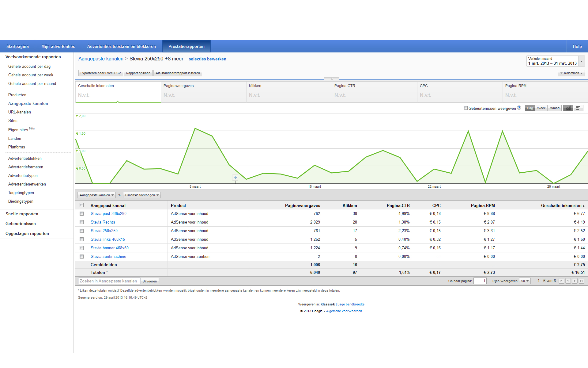Image resolution: width=588 pixels, height=368 pixels.
Task: Check the Stevia zoekmachine row
Action: (81, 257)
